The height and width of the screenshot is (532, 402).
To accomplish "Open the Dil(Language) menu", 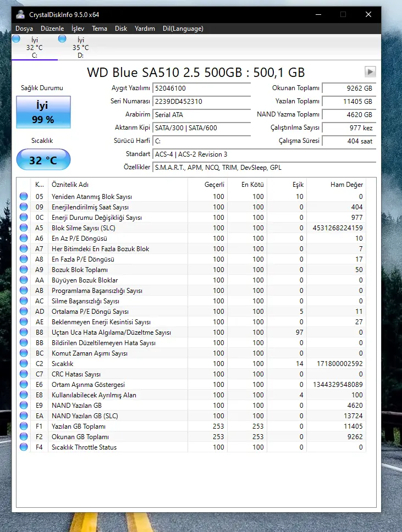I will click(x=183, y=29).
